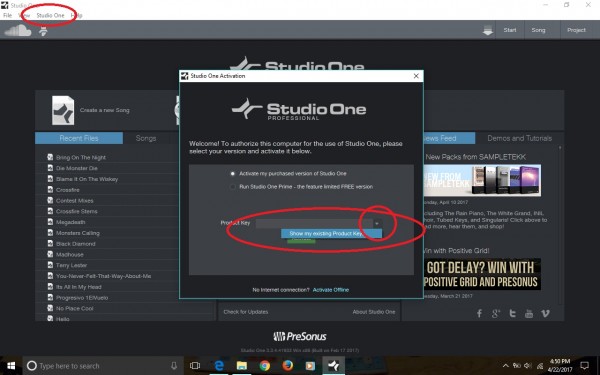Open Google Chrome from the taskbar

coord(264,366)
